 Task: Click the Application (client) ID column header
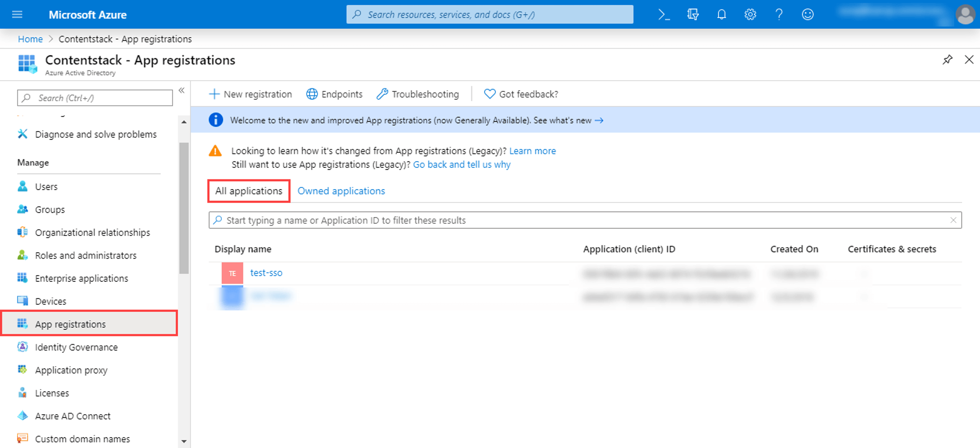pos(629,249)
